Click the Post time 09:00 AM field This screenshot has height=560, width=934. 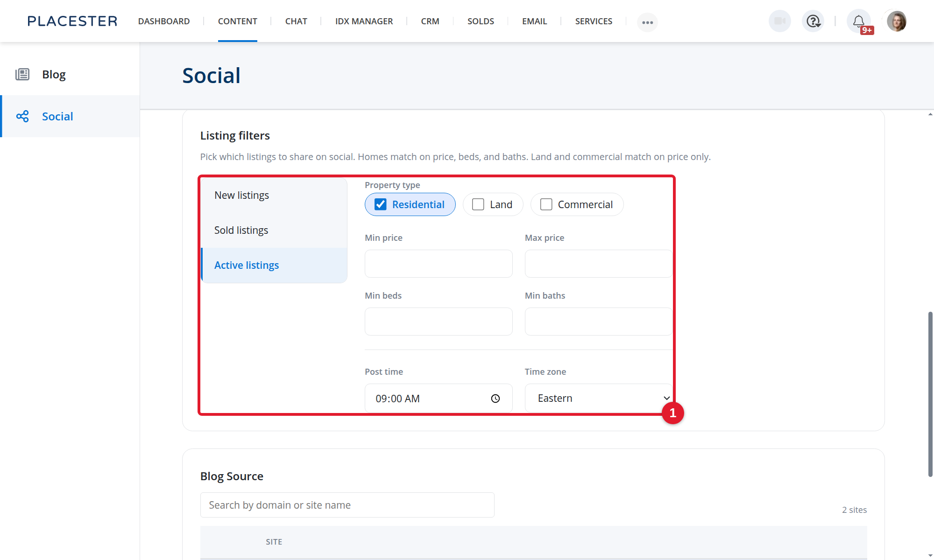click(439, 398)
